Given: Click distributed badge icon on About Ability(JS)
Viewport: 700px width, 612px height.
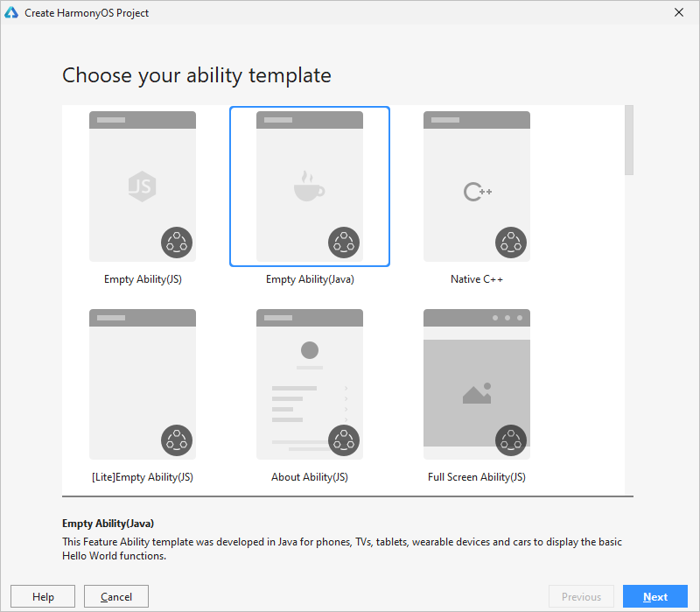Looking at the screenshot, I should pyautogui.click(x=344, y=440).
